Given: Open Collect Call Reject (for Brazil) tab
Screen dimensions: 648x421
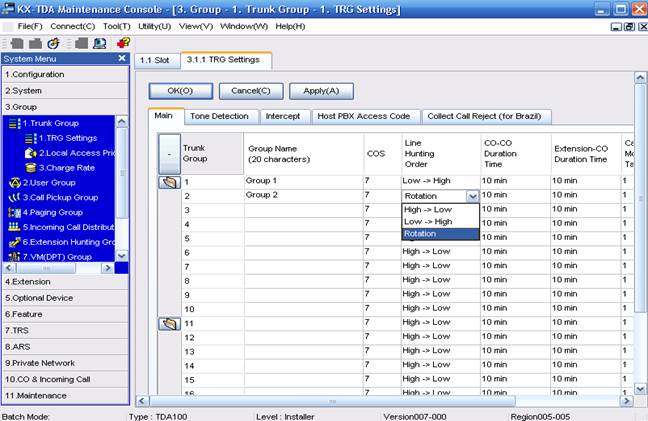Looking at the screenshot, I should (x=484, y=117).
